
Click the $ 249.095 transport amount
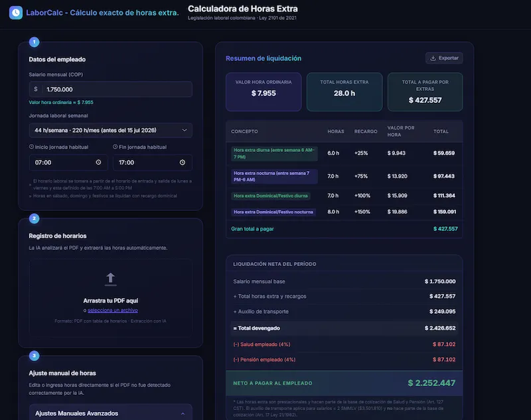click(442, 311)
